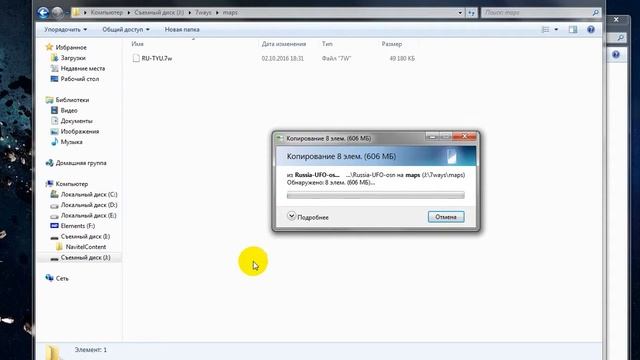Select the RU-TYU.7w file
Viewport: 640px width, 360px height.
tap(157, 58)
